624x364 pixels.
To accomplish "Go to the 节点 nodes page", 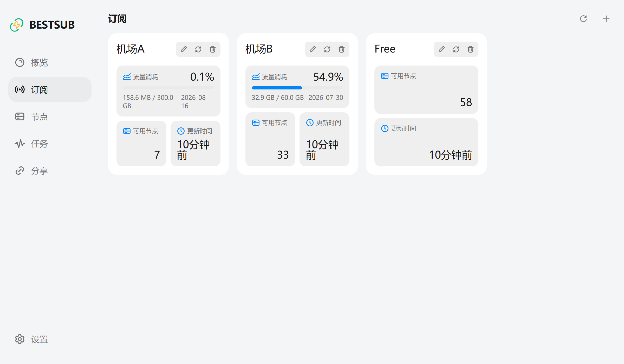I will coord(50,116).
